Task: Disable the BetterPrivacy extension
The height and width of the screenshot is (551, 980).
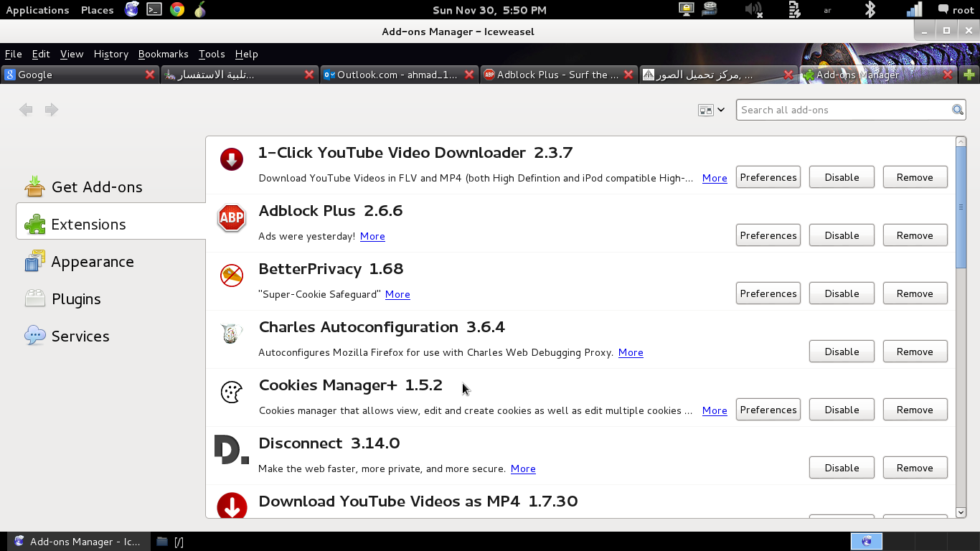Action: coord(841,293)
